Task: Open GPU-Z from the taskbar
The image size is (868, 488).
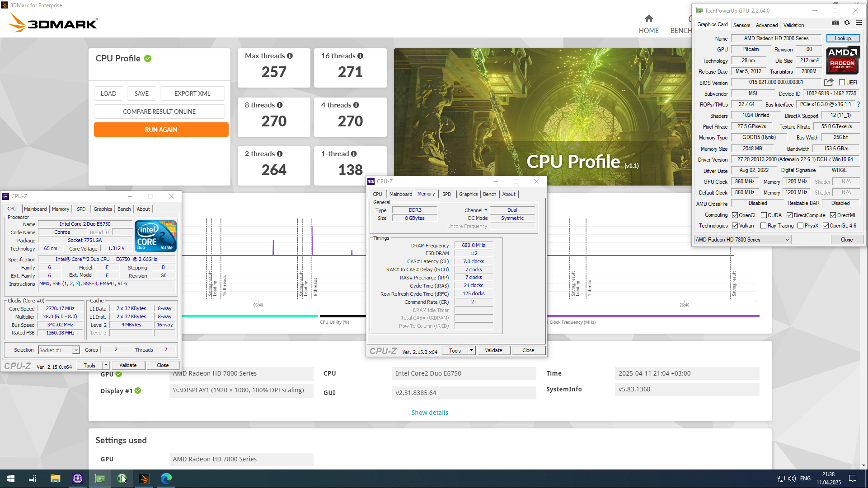Action: click(x=100, y=479)
